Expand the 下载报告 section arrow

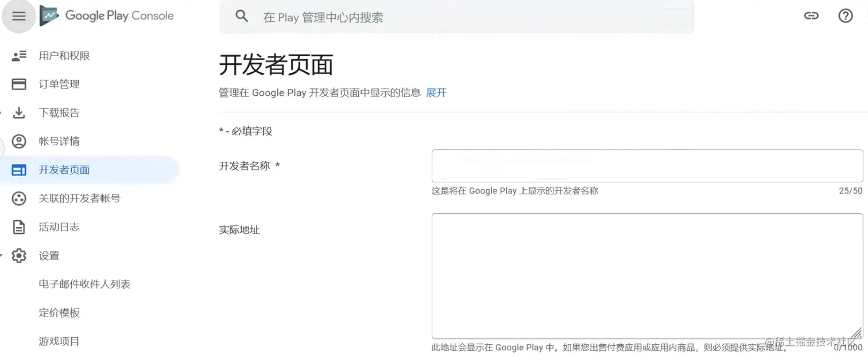pyautogui.click(x=2, y=113)
